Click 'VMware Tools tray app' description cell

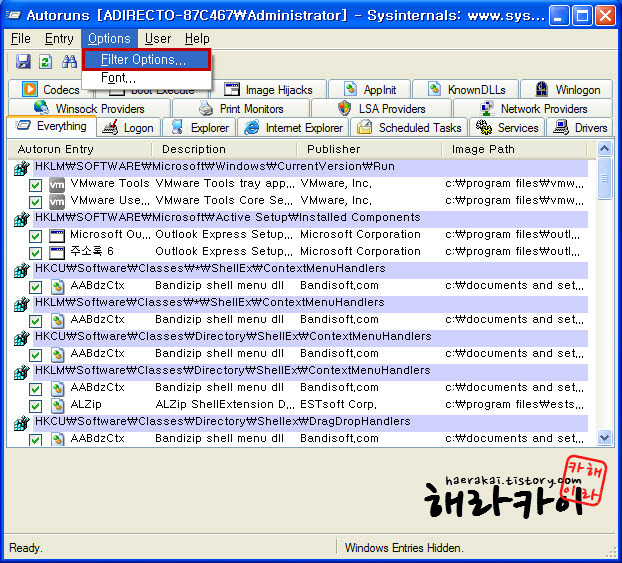(x=225, y=184)
